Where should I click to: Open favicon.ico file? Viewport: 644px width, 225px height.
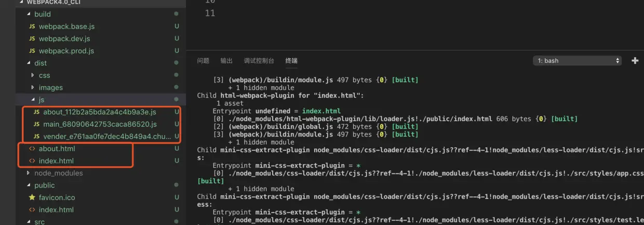coord(57,197)
